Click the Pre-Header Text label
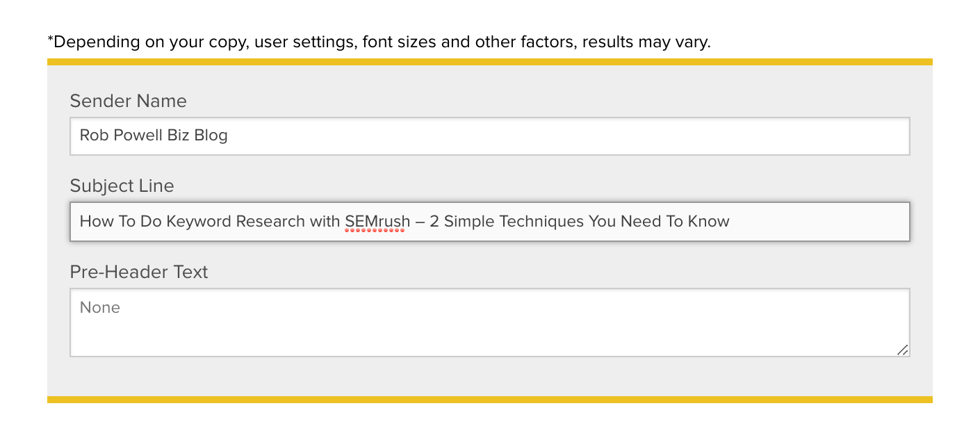980x424 pixels. 138,272
